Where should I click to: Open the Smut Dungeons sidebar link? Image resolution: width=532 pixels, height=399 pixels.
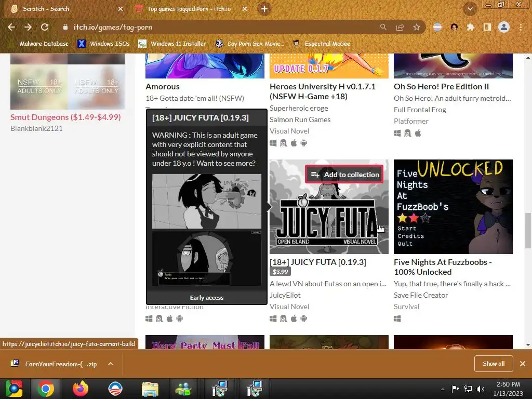click(65, 117)
